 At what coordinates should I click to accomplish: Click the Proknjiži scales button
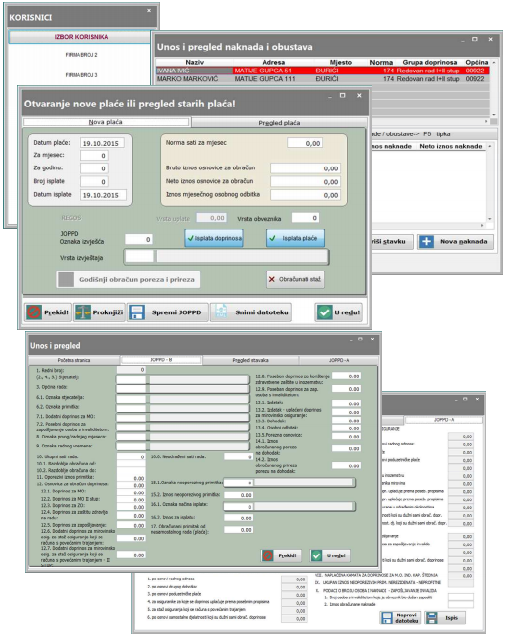point(99,312)
